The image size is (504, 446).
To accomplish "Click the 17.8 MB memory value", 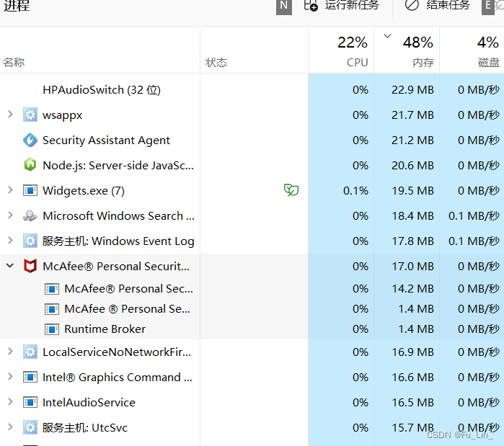I will 412,241.
